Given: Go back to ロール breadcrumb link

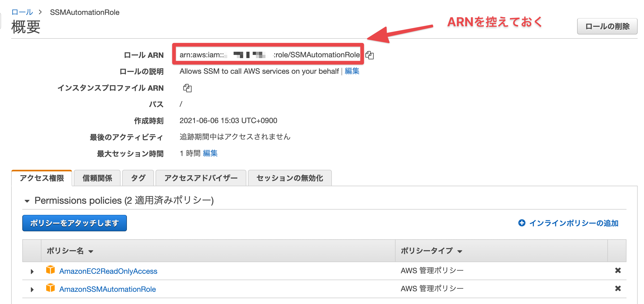Looking at the screenshot, I should point(22,12).
